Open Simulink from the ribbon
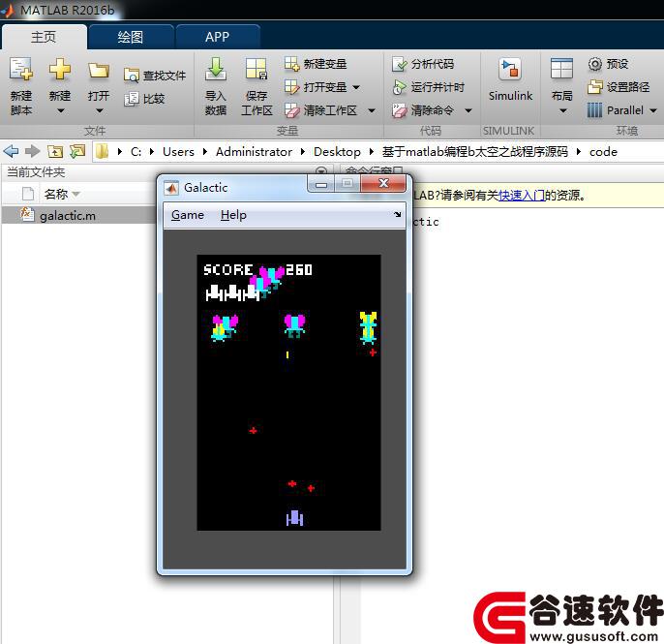664x644 pixels. (510, 79)
